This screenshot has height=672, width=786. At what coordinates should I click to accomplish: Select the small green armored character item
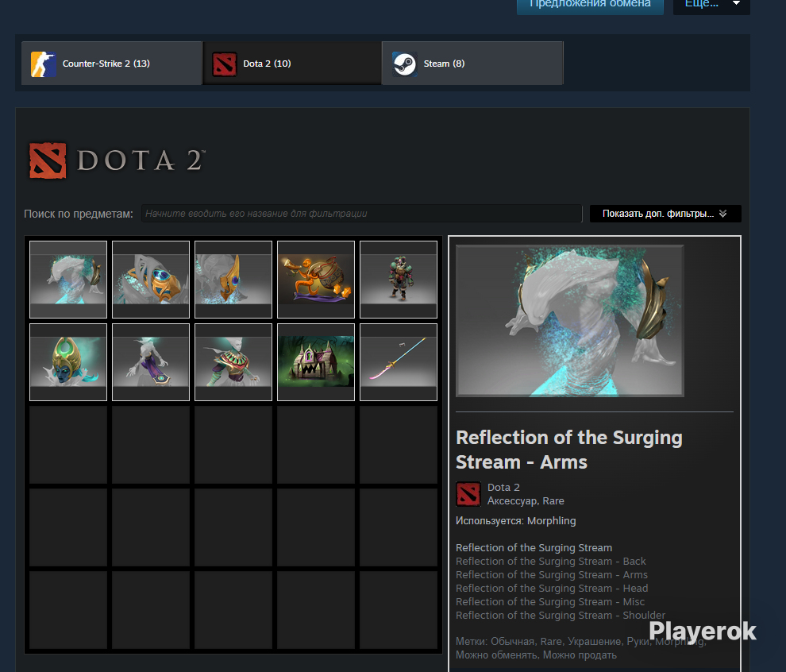399,280
